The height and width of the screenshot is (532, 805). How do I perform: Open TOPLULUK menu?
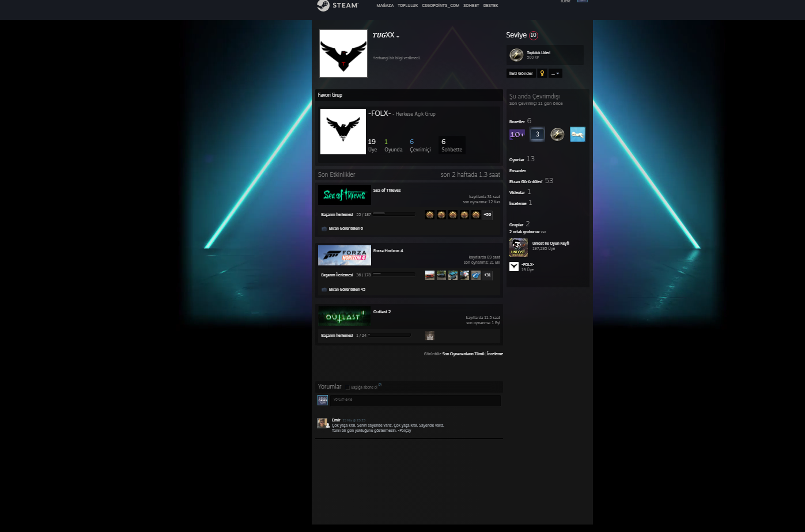(408, 6)
